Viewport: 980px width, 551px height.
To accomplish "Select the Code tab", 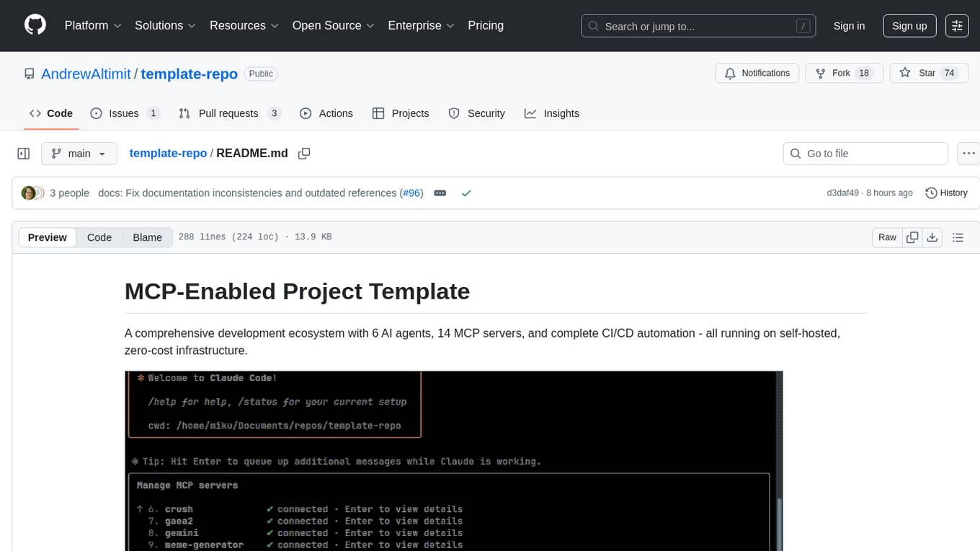I will pos(51,113).
